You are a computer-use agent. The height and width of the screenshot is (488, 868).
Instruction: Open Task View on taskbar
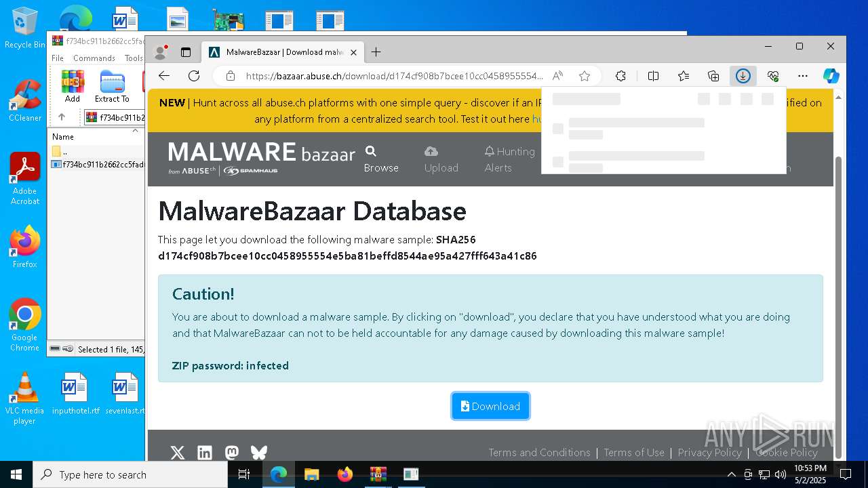click(x=245, y=474)
